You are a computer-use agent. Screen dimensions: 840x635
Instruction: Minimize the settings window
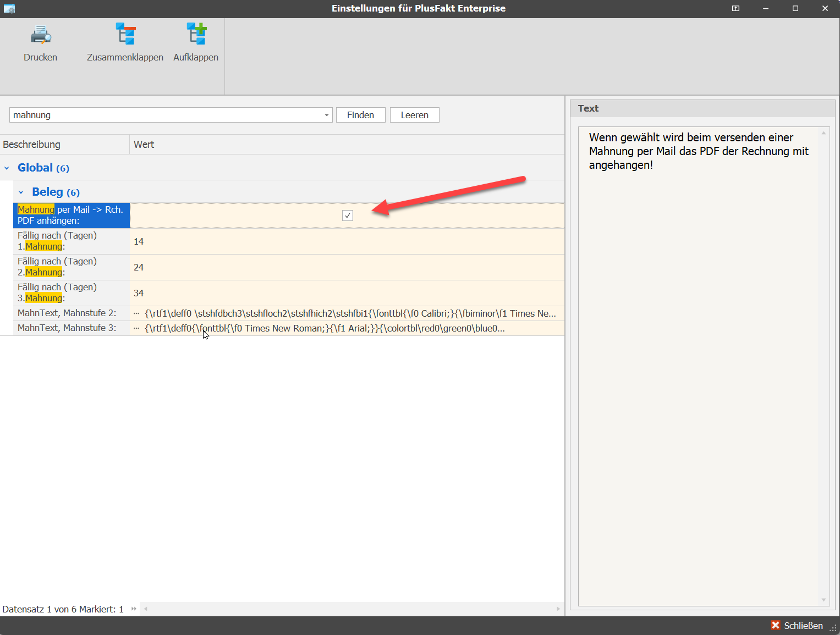(765, 8)
